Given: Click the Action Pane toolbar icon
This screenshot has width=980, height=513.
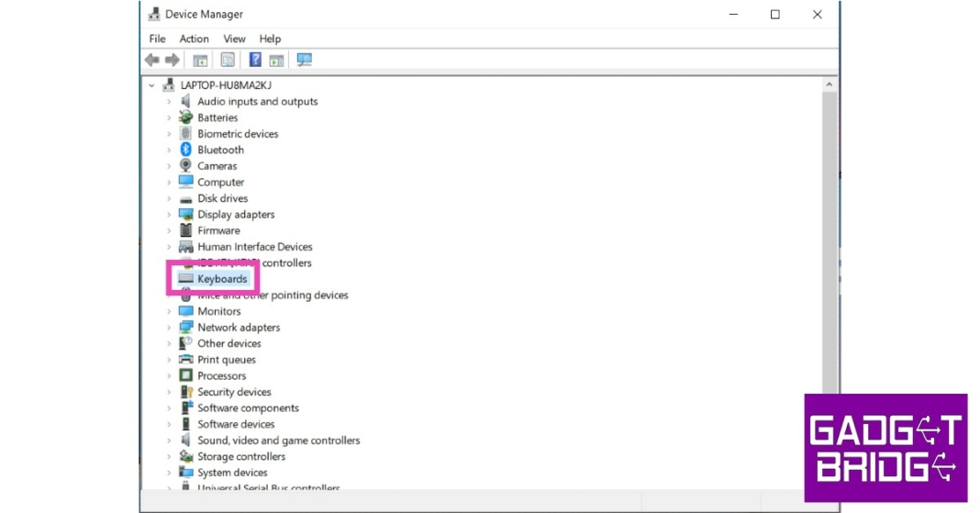Looking at the screenshot, I should click(276, 60).
